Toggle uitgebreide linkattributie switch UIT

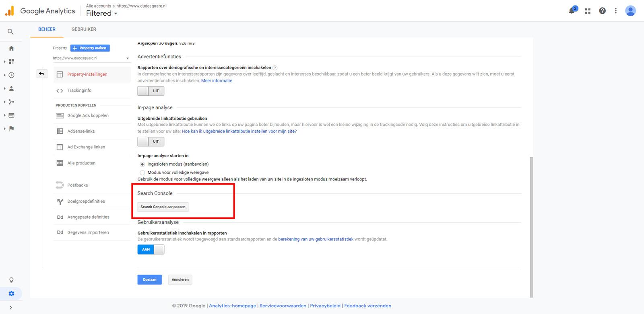pos(151,142)
